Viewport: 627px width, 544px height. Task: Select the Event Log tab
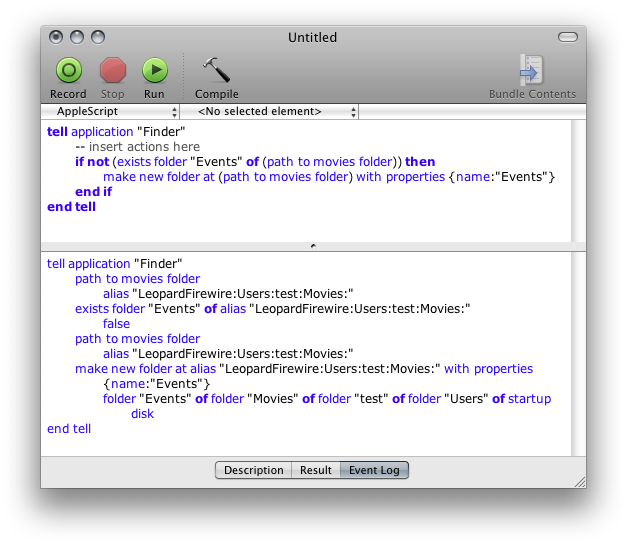[374, 470]
